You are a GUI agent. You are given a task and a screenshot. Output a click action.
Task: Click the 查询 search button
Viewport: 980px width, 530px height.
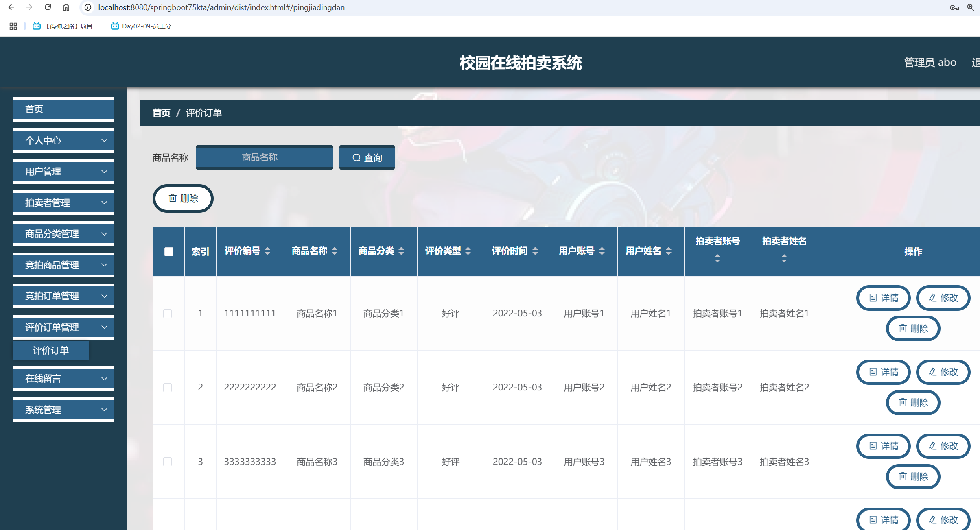[367, 157]
